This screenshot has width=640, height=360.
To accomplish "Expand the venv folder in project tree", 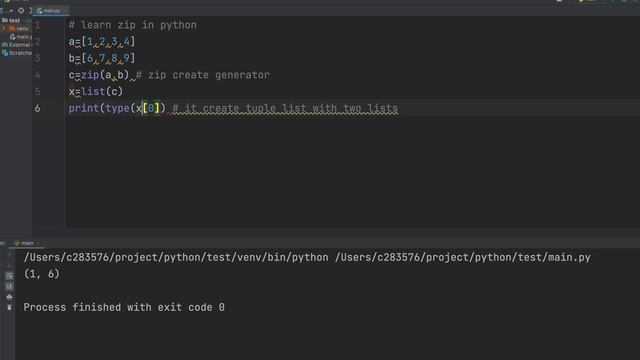I will (x=4, y=29).
